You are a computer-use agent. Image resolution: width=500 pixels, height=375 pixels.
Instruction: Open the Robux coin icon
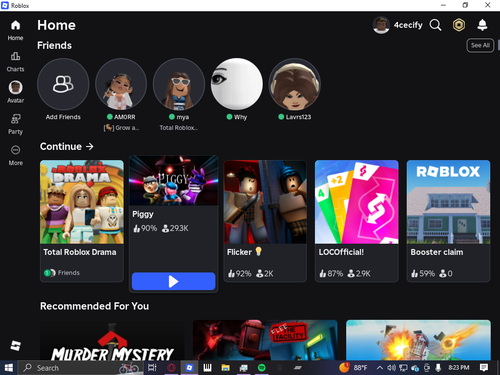[x=459, y=25]
